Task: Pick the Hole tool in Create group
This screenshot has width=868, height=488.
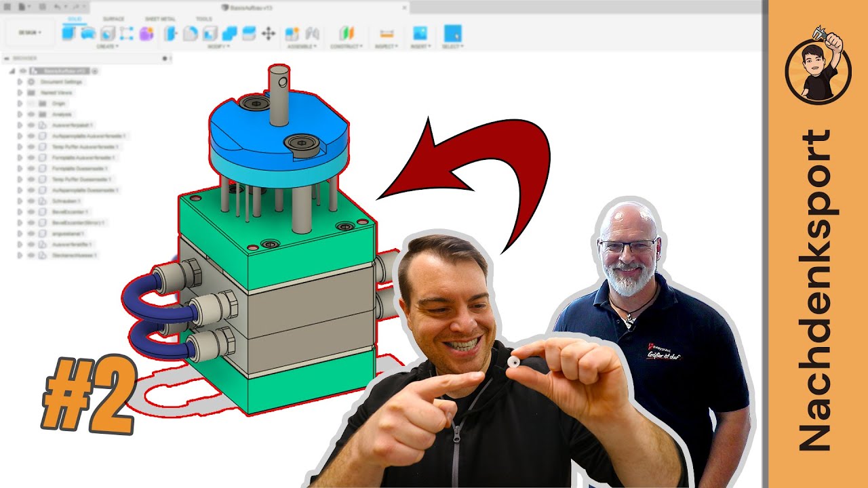Action: (x=108, y=33)
